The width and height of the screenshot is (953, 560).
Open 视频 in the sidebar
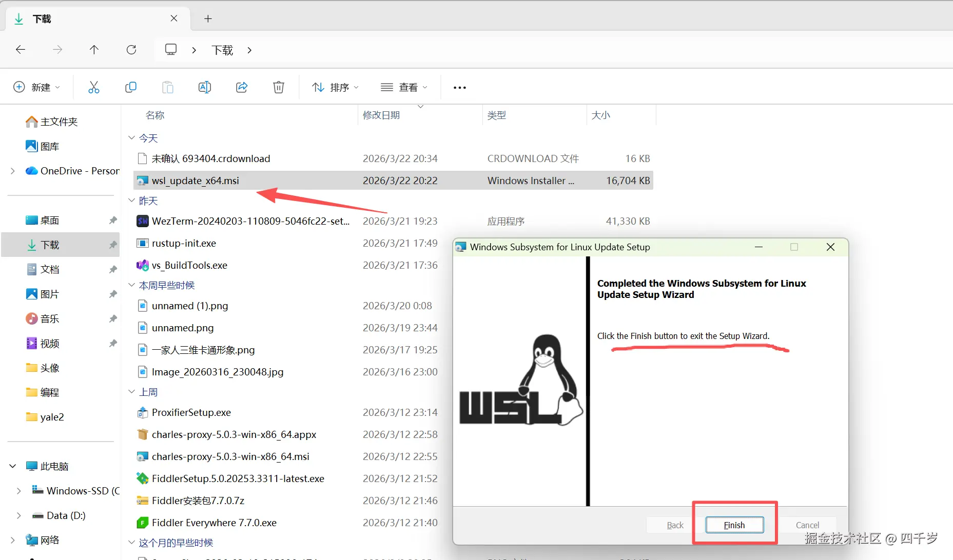[x=43, y=343]
